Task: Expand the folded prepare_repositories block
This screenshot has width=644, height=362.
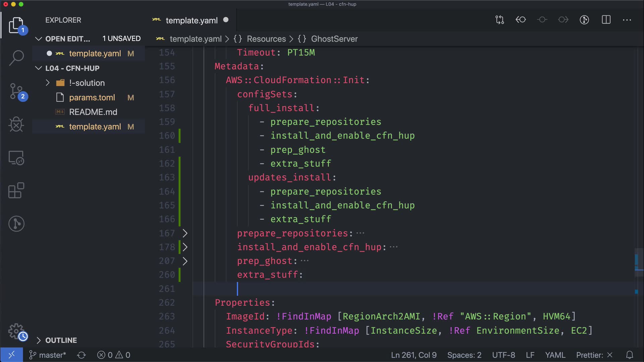Action: pos(185,233)
